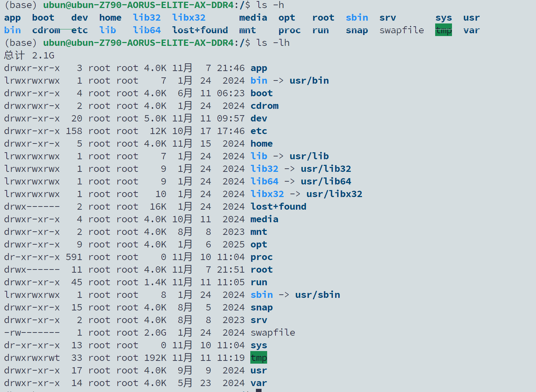The height and width of the screenshot is (392, 536).
Task: Click 'usr/bin' symlink target in listing
Action: click(x=309, y=80)
